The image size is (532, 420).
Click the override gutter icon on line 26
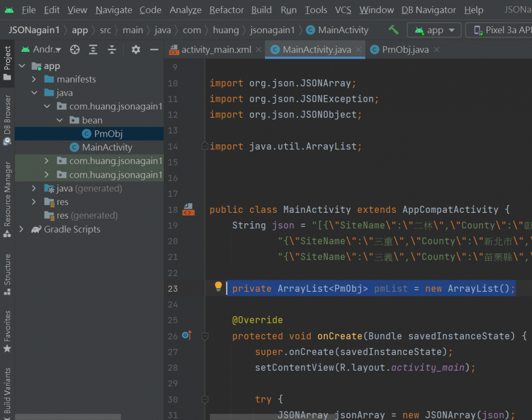tap(187, 336)
